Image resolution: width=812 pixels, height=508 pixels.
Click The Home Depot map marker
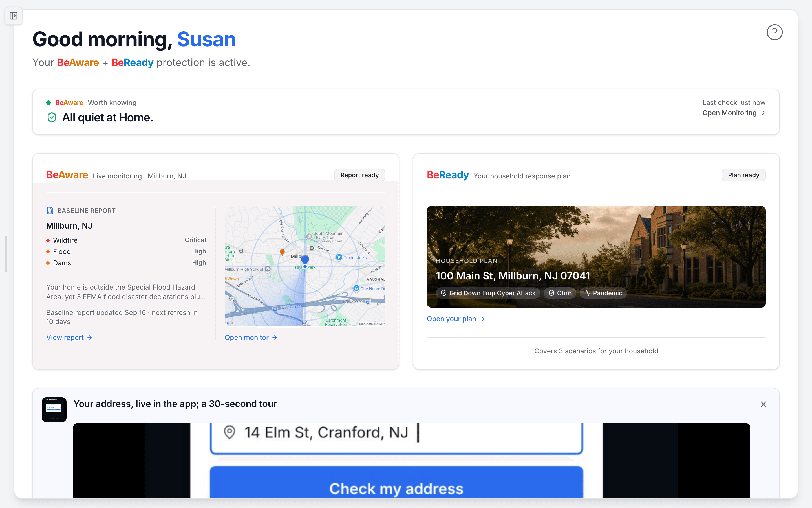pos(356,288)
